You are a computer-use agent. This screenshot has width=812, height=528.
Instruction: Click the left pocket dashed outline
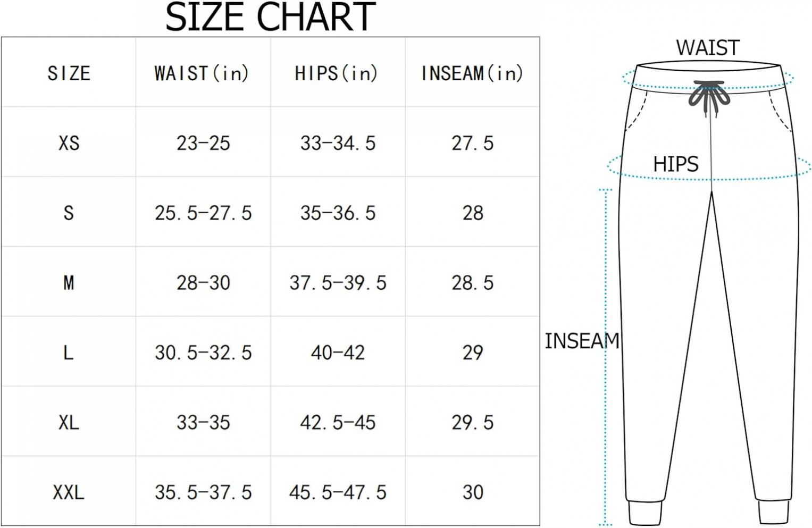[x=638, y=111]
